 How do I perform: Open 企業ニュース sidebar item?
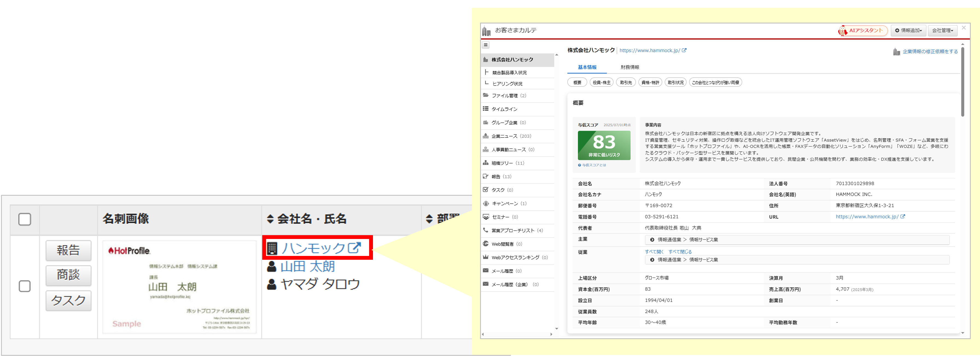pos(504,136)
